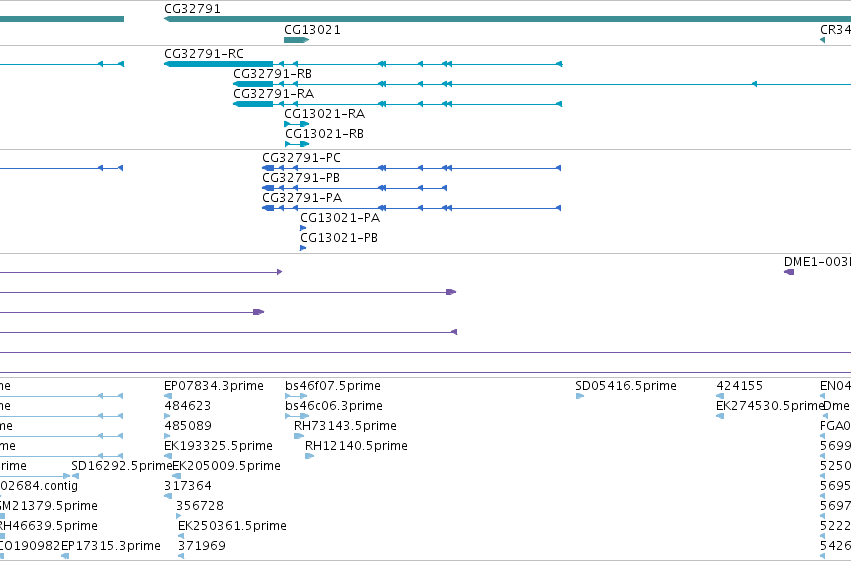Open the CG32791-PA protein label
The width and height of the screenshot is (851, 561).
(x=302, y=198)
